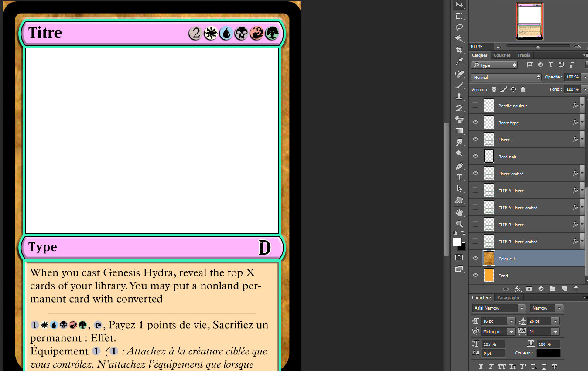Create a new layer
Screen dimensions: 588x371
[564, 289]
